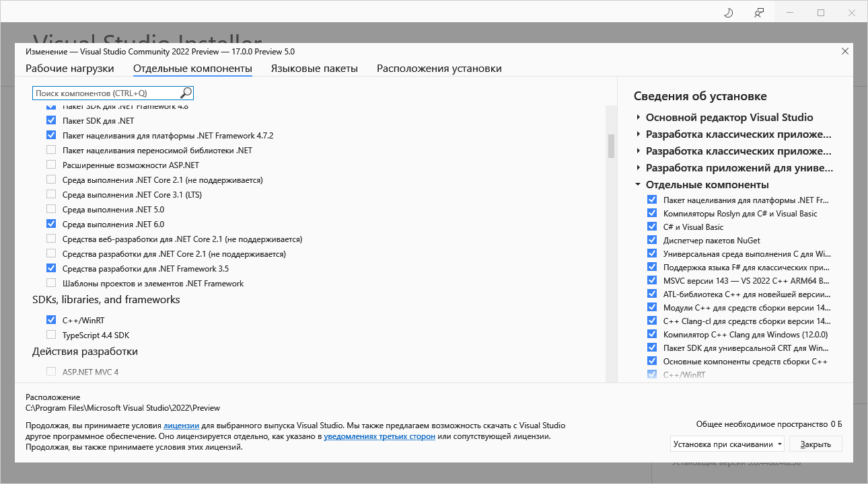Uncheck Пакет SDK для .NET
Image resolution: width=868 pixels, height=484 pixels.
tap(51, 120)
